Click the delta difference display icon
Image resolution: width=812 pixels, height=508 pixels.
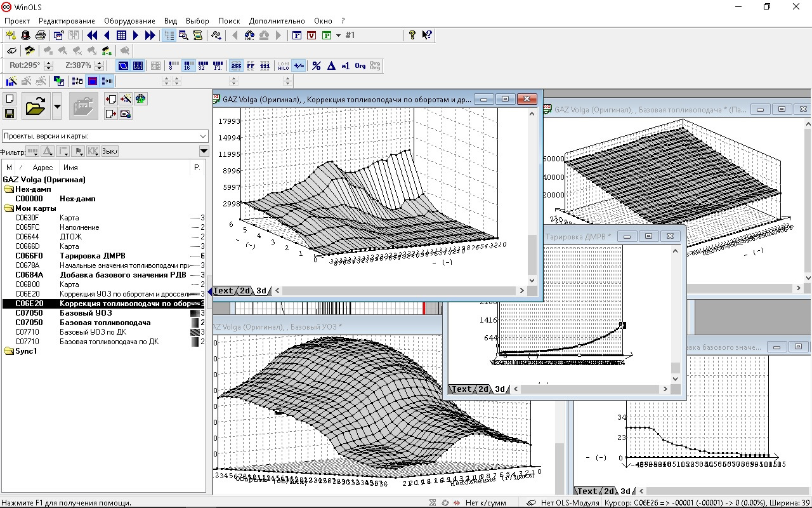(331, 65)
